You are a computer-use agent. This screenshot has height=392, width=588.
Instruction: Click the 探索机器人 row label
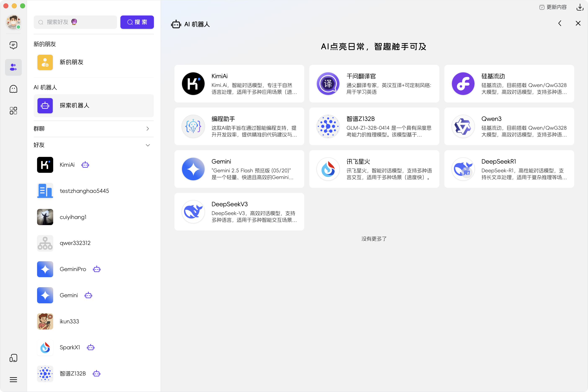[75, 105]
